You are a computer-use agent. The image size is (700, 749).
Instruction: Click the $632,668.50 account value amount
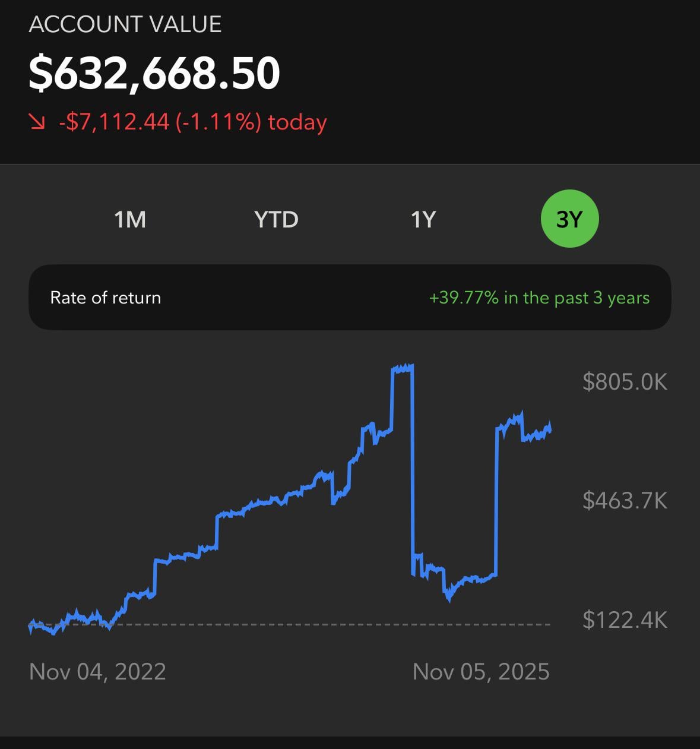click(x=154, y=74)
